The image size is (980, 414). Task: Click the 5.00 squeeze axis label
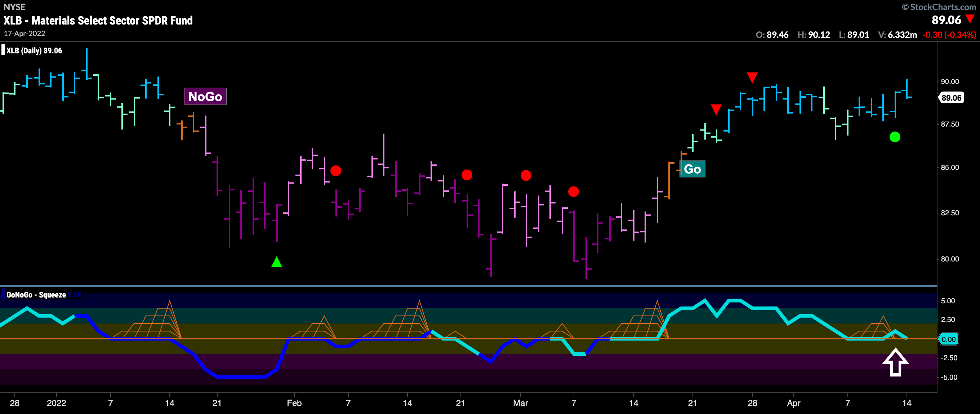[x=948, y=300]
